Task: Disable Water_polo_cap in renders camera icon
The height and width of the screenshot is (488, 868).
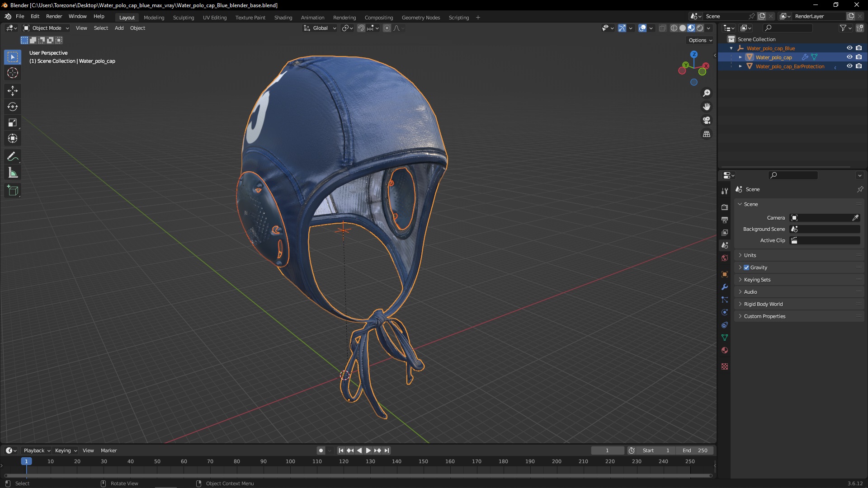Action: 859,57
